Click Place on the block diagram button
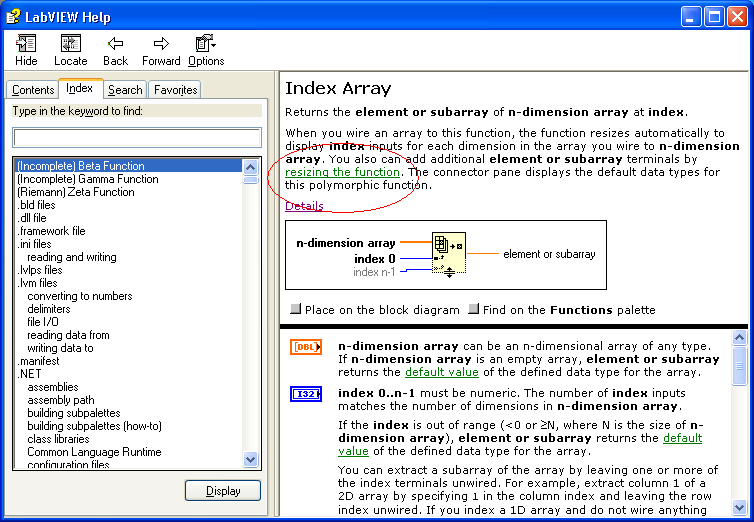This screenshot has width=754, height=522. pos(296,310)
